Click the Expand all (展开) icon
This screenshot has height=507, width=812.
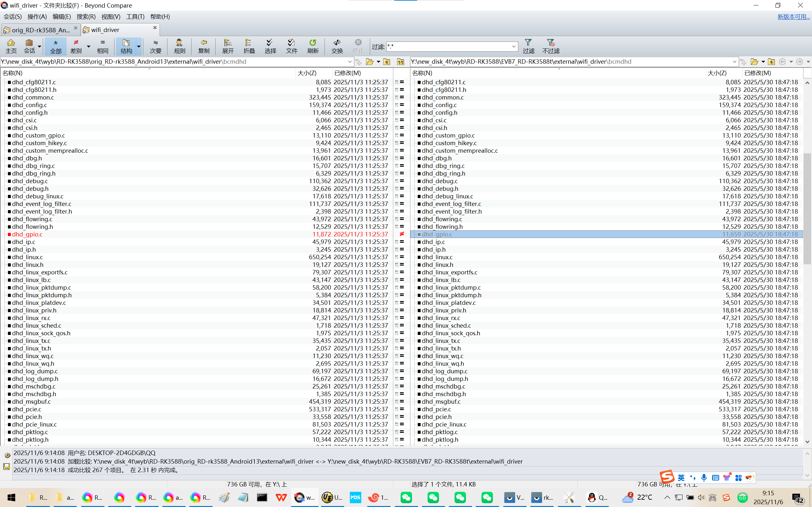click(228, 46)
